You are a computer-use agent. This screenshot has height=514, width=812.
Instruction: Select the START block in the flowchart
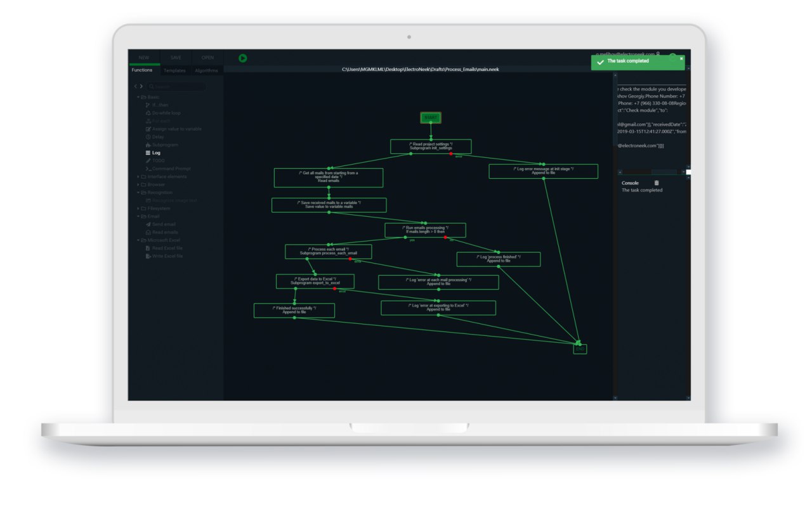[430, 118]
